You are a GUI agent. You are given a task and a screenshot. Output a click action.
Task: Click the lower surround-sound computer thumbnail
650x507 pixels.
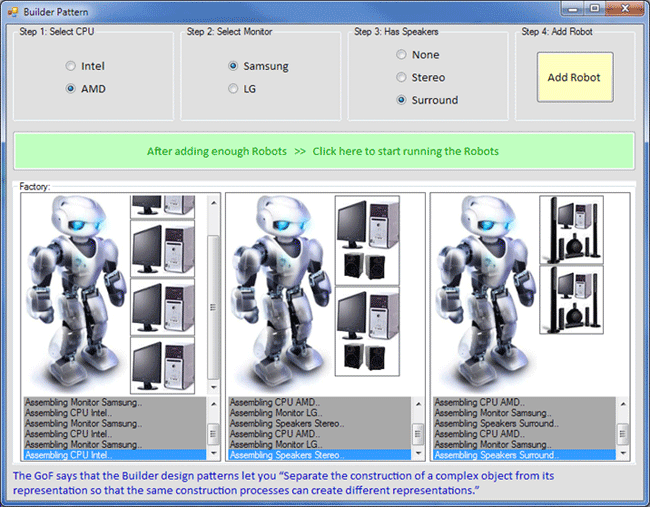point(571,300)
